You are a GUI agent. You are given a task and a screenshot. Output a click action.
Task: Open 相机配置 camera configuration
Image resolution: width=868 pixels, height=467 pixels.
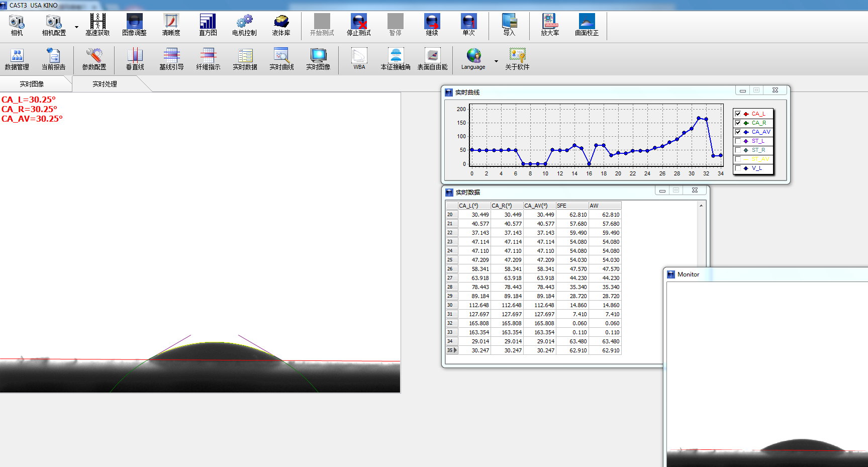point(54,25)
